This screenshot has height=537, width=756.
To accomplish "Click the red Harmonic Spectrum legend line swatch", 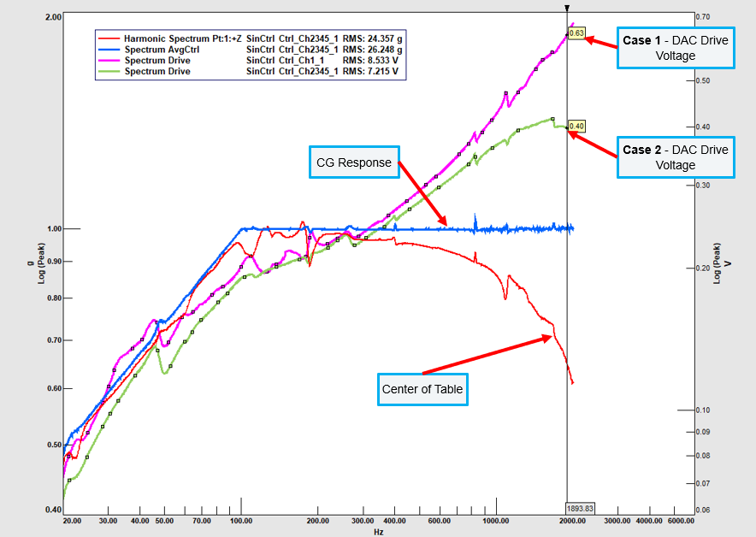I will pyautogui.click(x=109, y=39).
